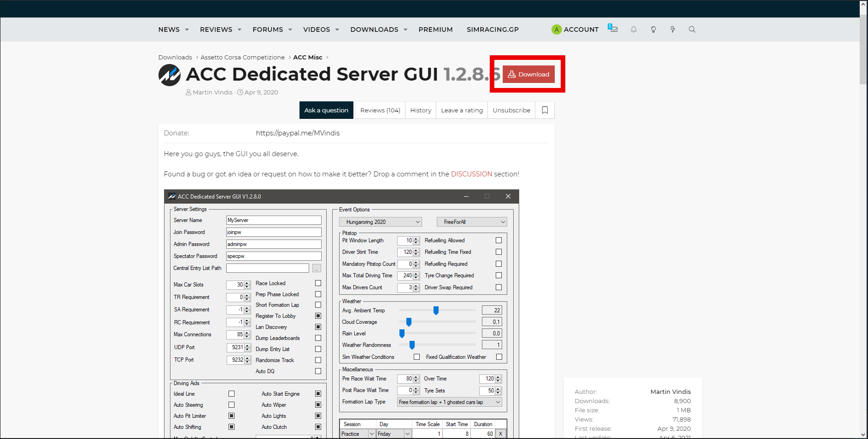Toggle the Prep Phase Locked checkbox
This screenshot has width=868, height=439.
click(318, 294)
